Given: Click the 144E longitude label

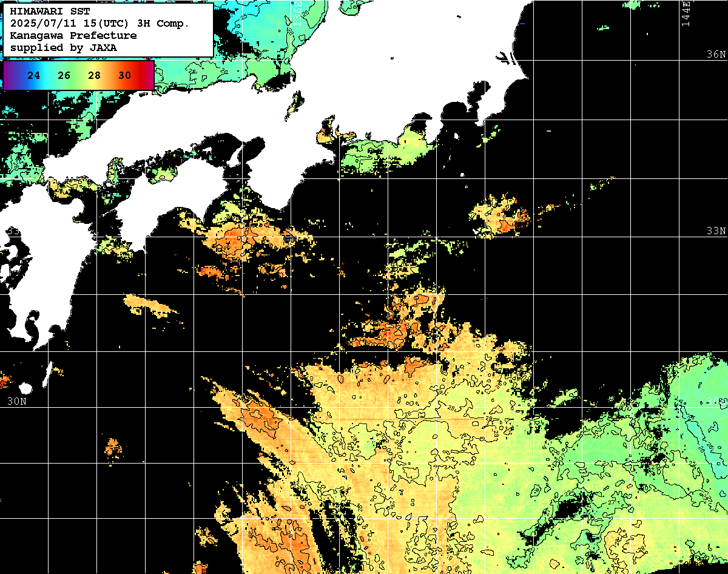Looking at the screenshot, I should coord(686,13).
